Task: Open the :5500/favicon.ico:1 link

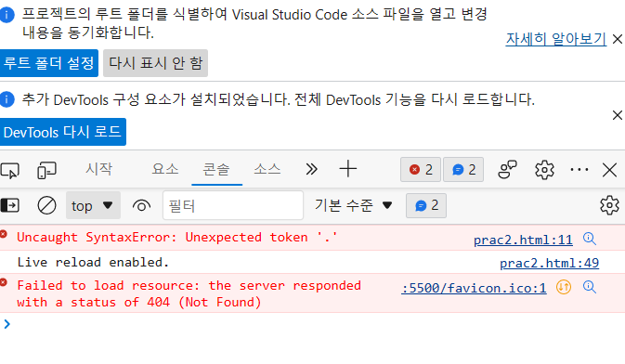Action: coord(474,288)
